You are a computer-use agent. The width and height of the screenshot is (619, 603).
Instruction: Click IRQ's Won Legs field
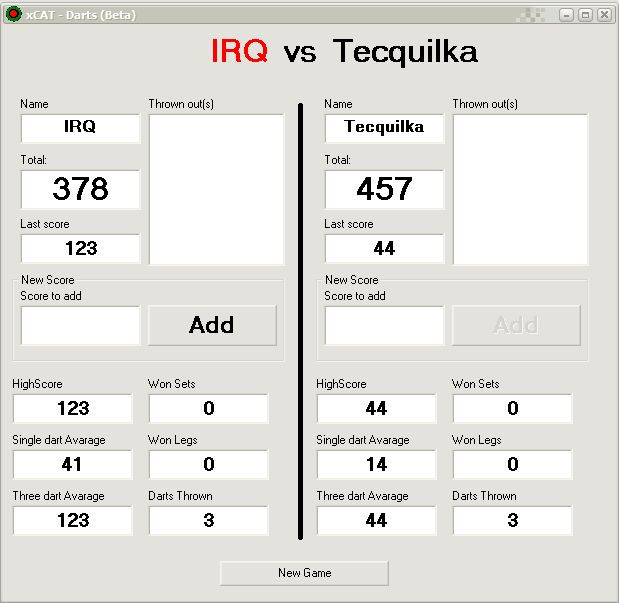pos(209,464)
